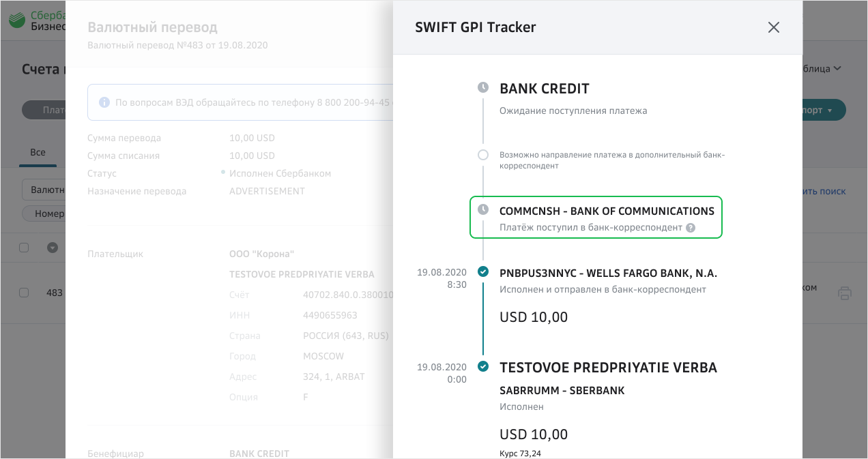Click the empty circle timeline marker
This screenshot has width=868, height=459.
coord(483,155)
